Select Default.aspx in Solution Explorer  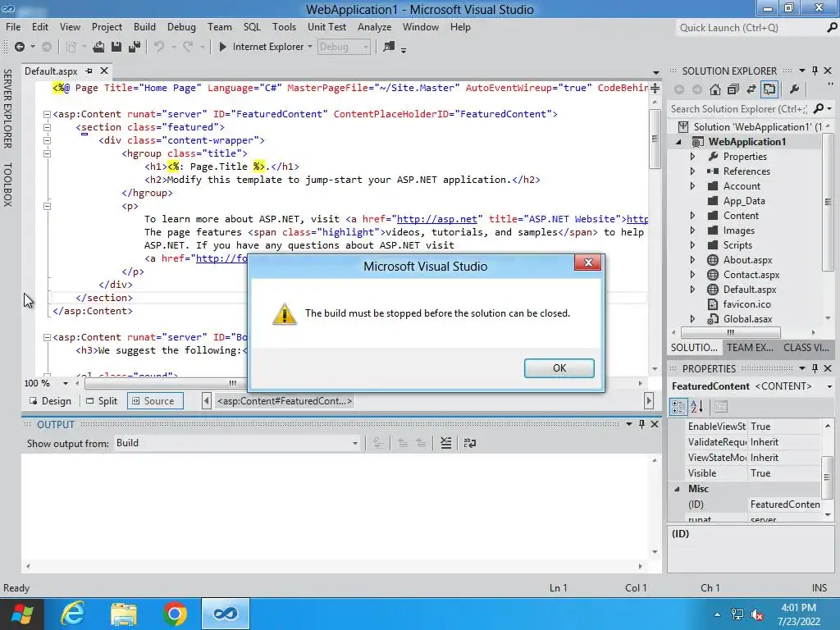click(750, 290)
